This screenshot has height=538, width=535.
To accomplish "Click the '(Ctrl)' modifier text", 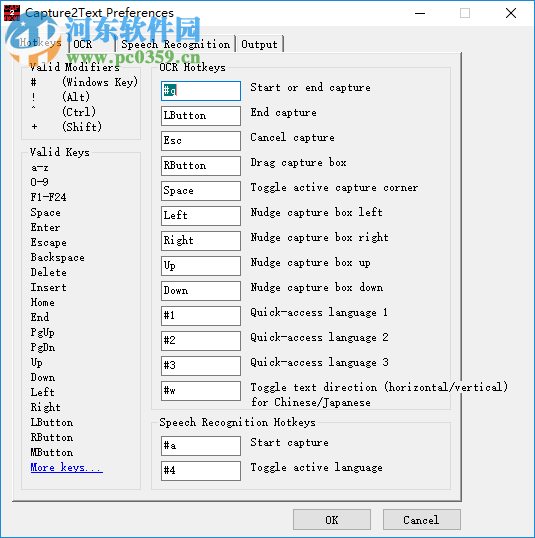I will click(x=79, y=112).
